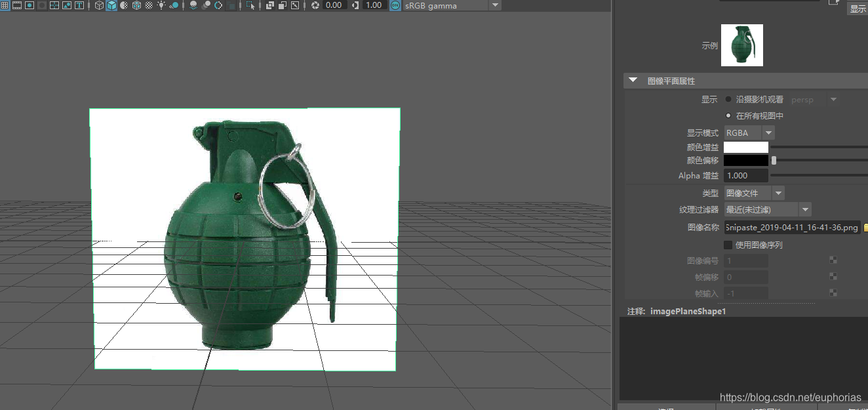
Task: Click map button beside 帧偏移
Action: [833, 277]
